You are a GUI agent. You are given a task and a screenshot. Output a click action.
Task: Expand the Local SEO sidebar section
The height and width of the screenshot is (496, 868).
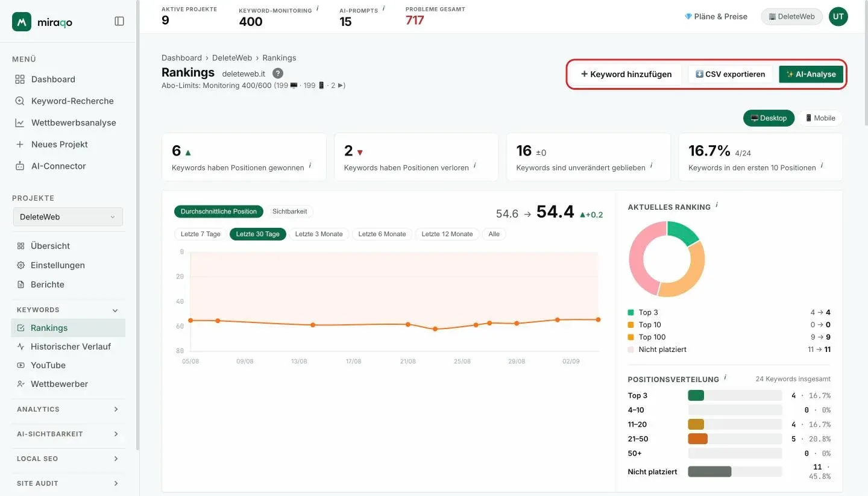coord(116,459)
